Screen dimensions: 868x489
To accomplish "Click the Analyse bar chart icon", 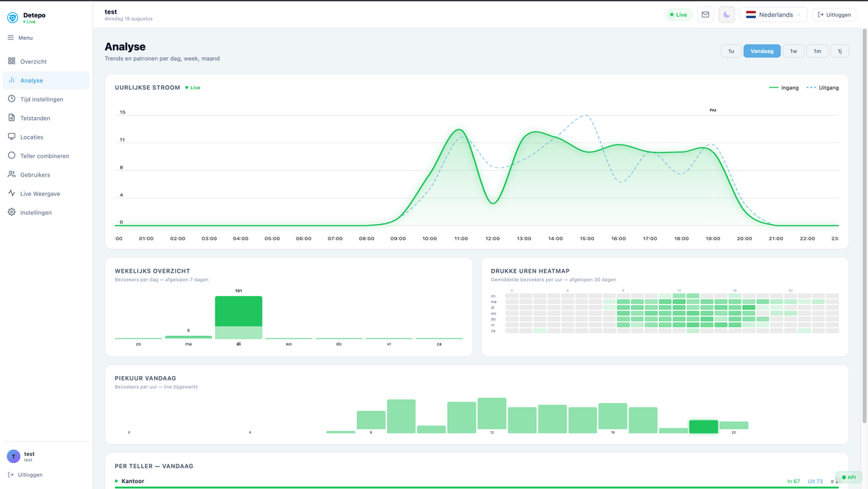I will pyautogui.click(x=12, y=80).
